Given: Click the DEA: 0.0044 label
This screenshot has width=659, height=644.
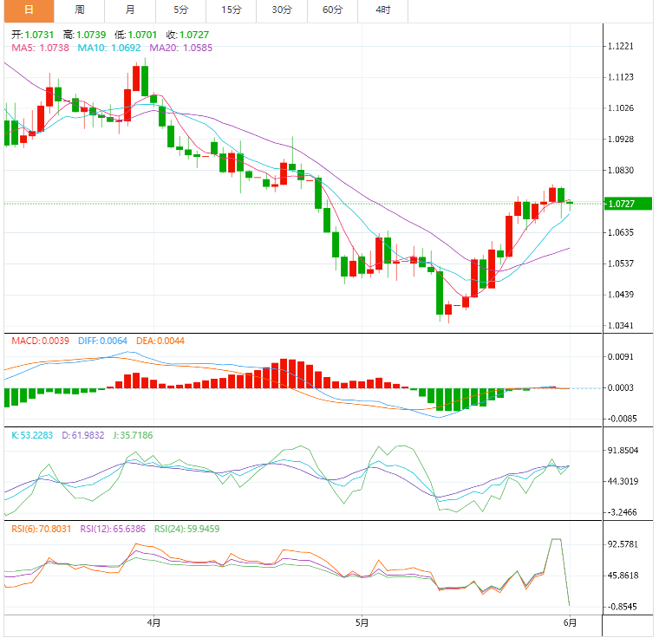Looking at the screenshot, I should 160,342.
